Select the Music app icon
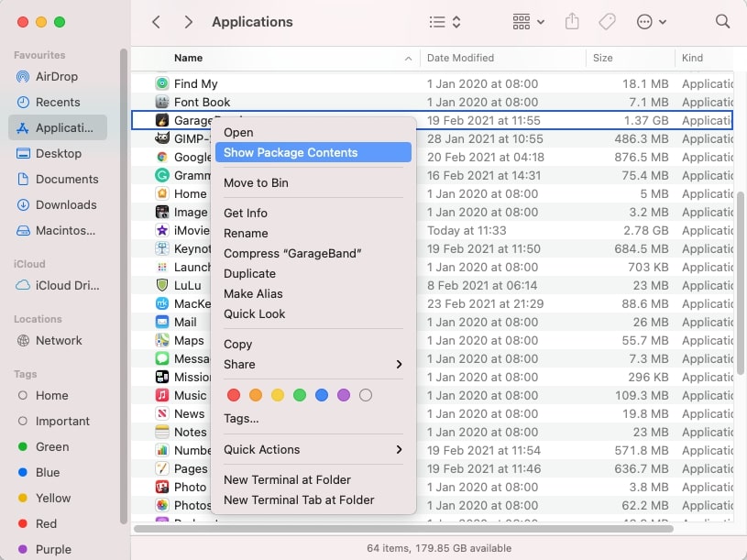The width and height of the screenshot is (747, 560). coord(162,395)
